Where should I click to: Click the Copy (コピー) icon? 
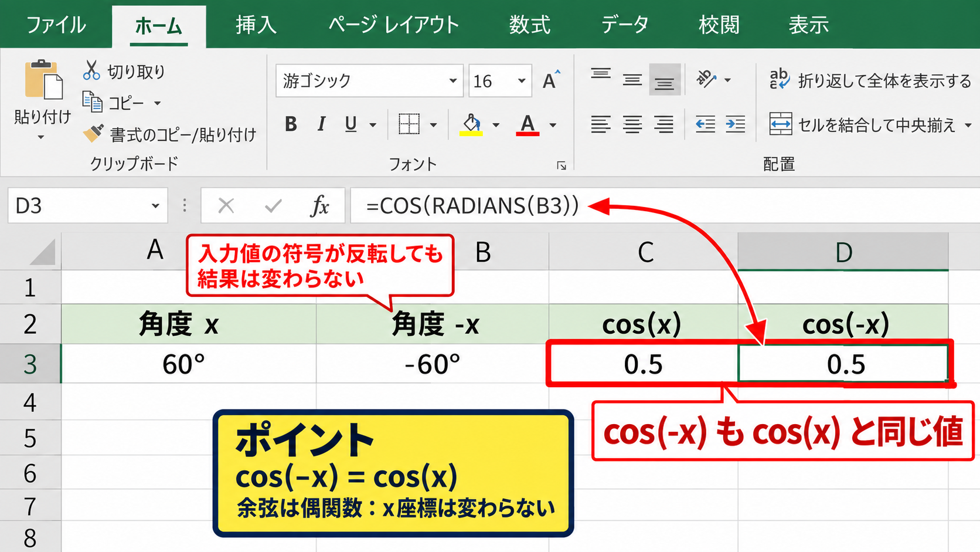pyautogui.click(x=92, y=102)
